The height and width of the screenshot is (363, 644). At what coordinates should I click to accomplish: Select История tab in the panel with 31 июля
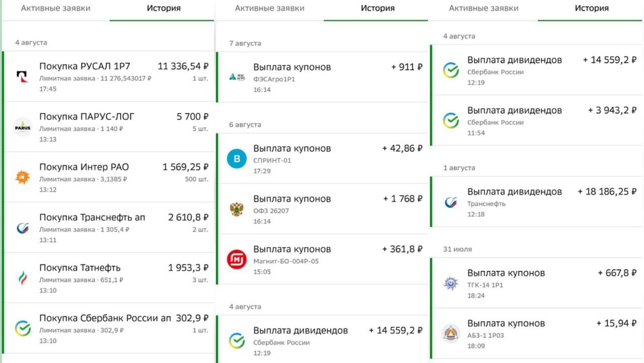[592, 9]
